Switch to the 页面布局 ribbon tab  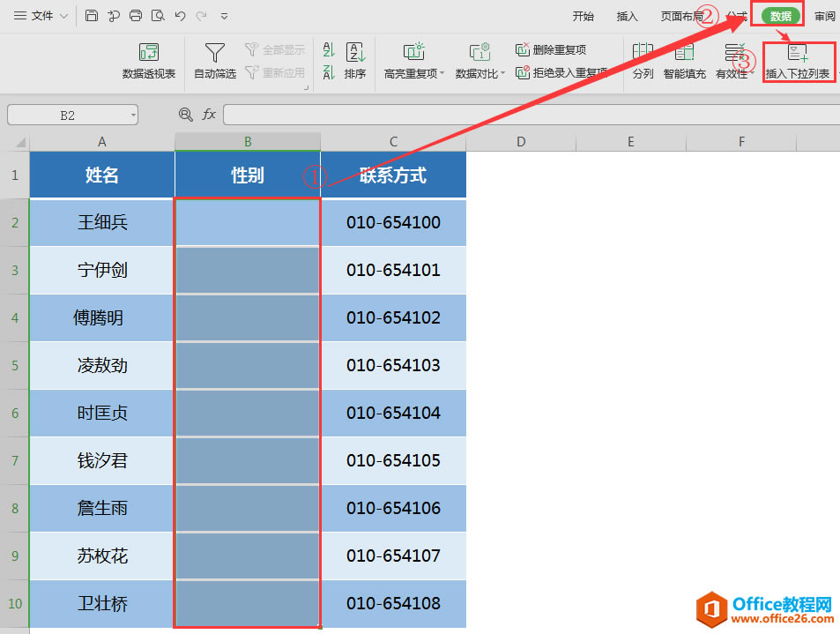click(x=681, y=17)
